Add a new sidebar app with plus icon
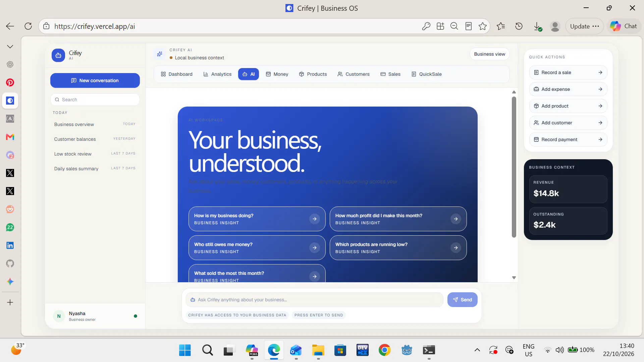This screenshot has width=644, height=362. (x=10, y=302)
